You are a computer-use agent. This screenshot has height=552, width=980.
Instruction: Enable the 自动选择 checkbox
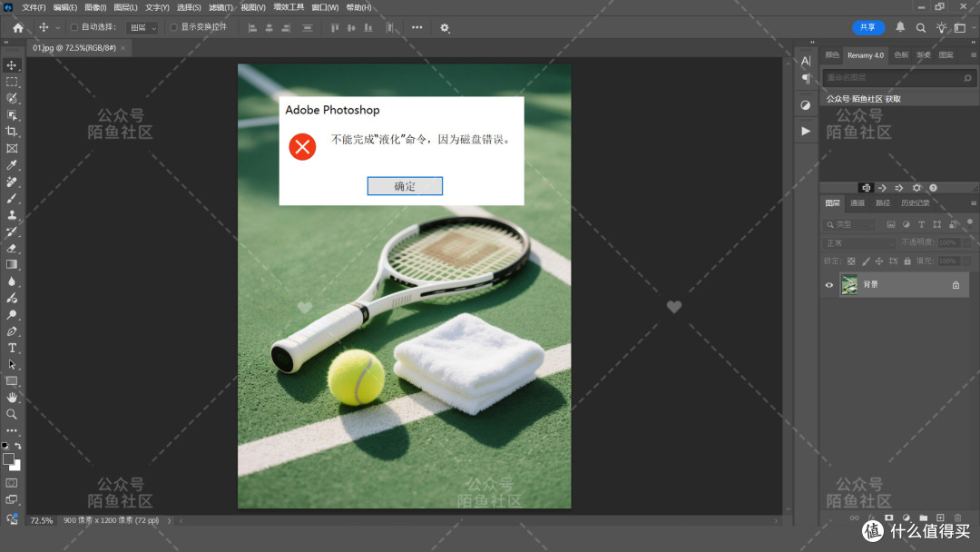pyautogui.click(x=74, y=27)
